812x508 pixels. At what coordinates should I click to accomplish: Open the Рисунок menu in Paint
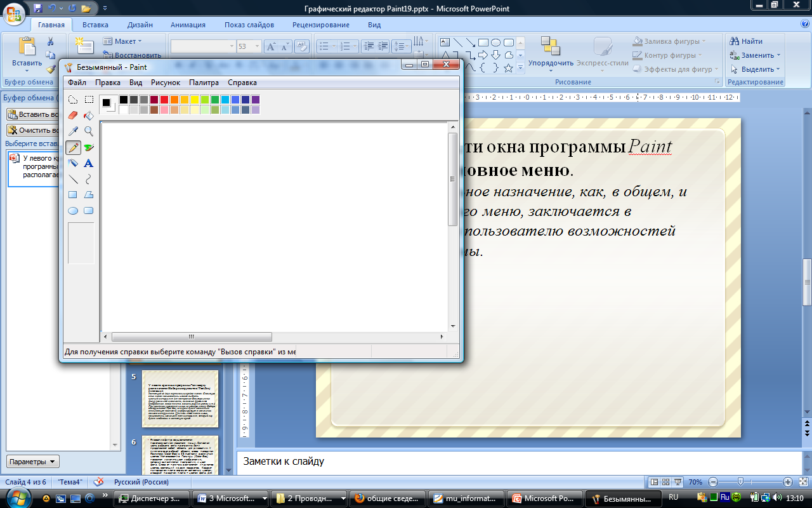click(x=166, y=83)
